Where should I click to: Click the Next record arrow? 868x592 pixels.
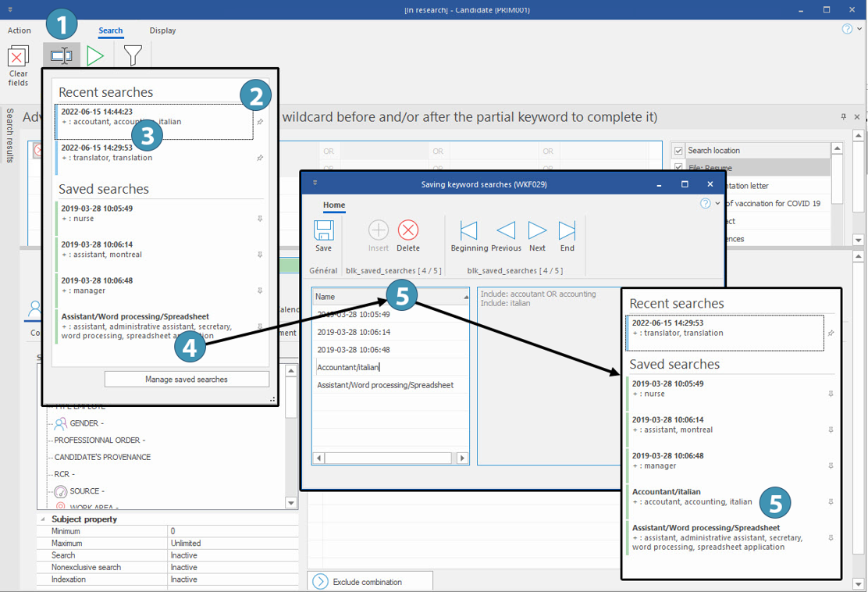[537, 230]
